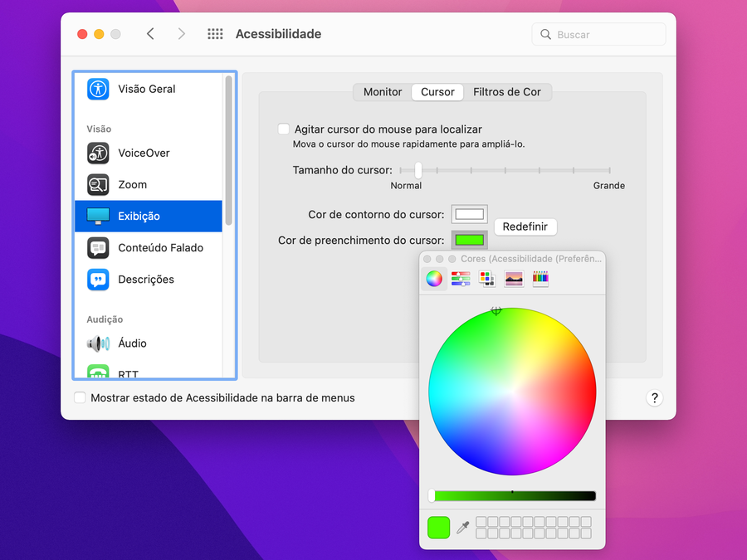This screenshot has height=560, width=747.
Task: Pick a screen color with eyedropper
Action: (463, 528)
